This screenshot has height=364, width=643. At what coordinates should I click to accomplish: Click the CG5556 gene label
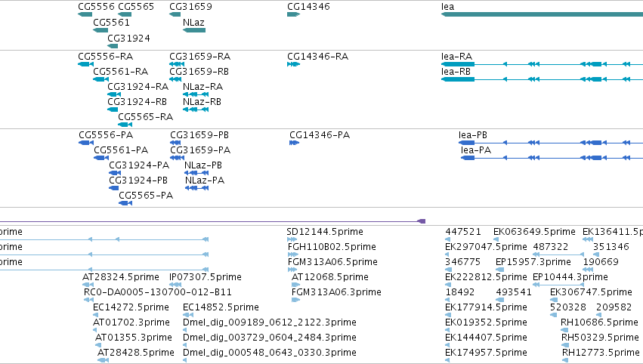96,7
